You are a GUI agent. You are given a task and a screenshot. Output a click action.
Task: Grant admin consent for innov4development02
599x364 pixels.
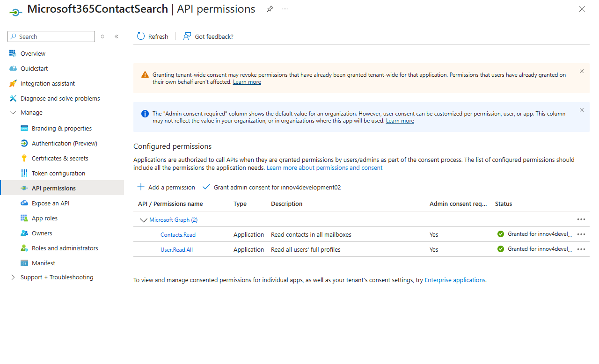272,187
